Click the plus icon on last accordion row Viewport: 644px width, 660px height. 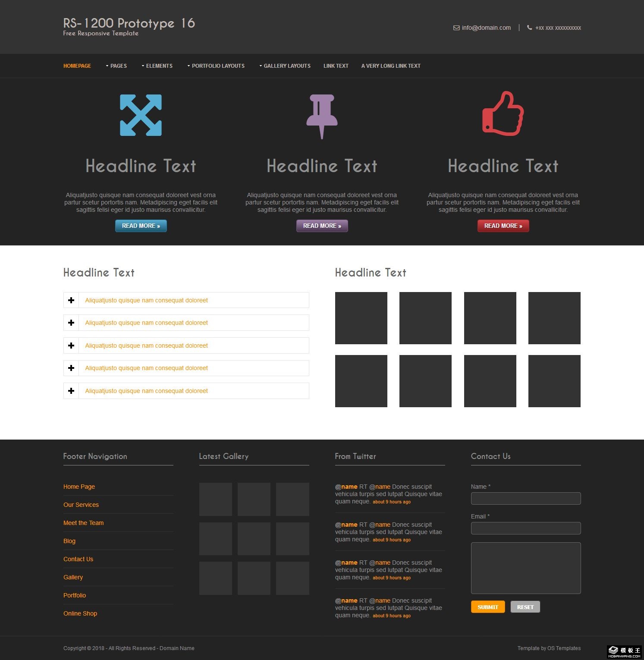71,391
